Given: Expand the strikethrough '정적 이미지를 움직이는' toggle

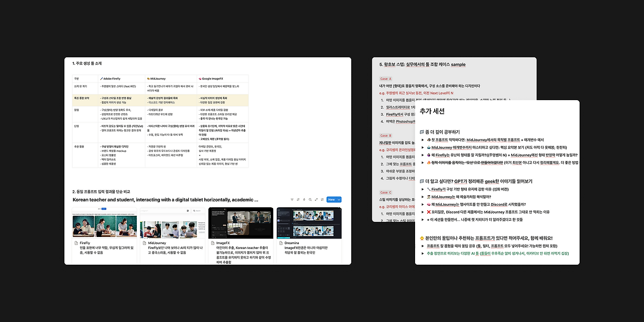Looking at the screenshot, I should tap(422, 163).
